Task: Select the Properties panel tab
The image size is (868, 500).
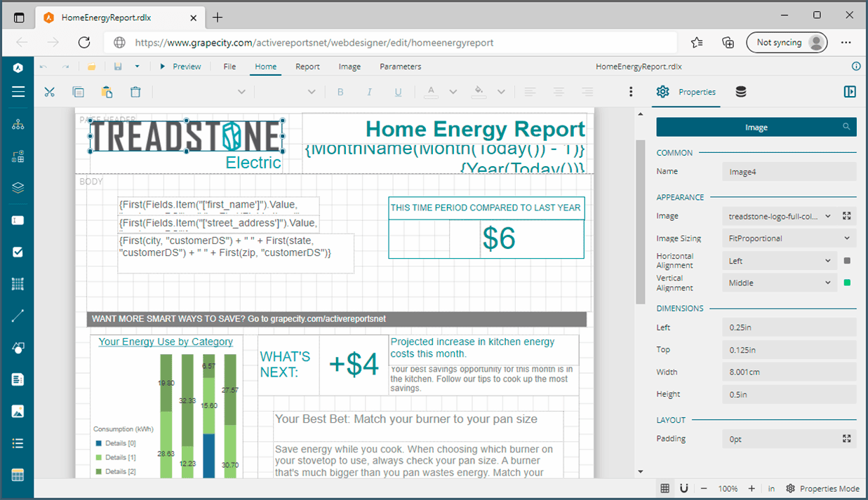Action: point(688,92)
